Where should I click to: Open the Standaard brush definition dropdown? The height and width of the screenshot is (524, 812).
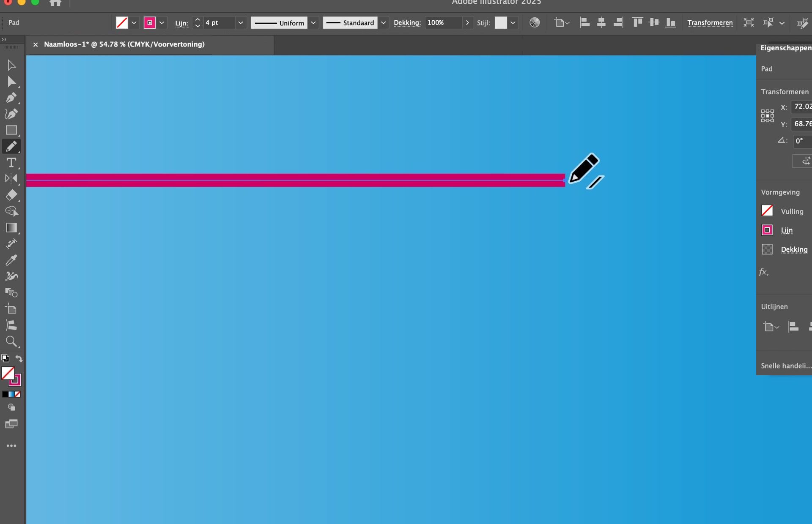[x=383, y=22]
